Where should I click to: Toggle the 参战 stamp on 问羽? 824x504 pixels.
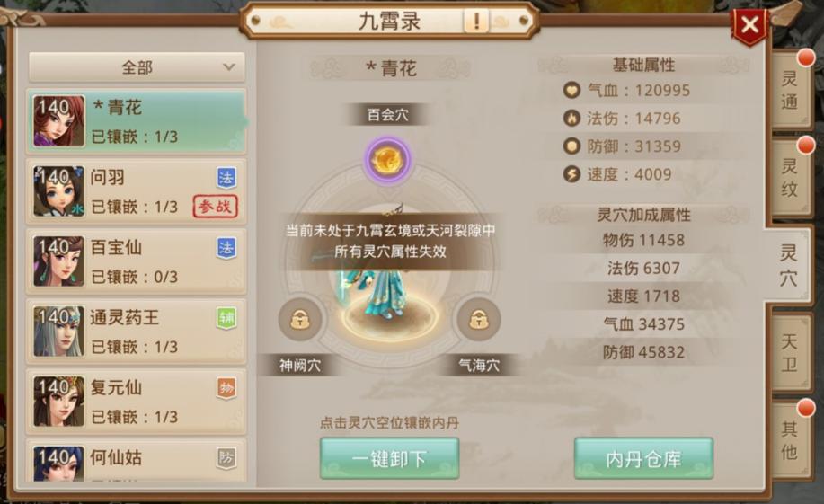[x=216, y=207]
